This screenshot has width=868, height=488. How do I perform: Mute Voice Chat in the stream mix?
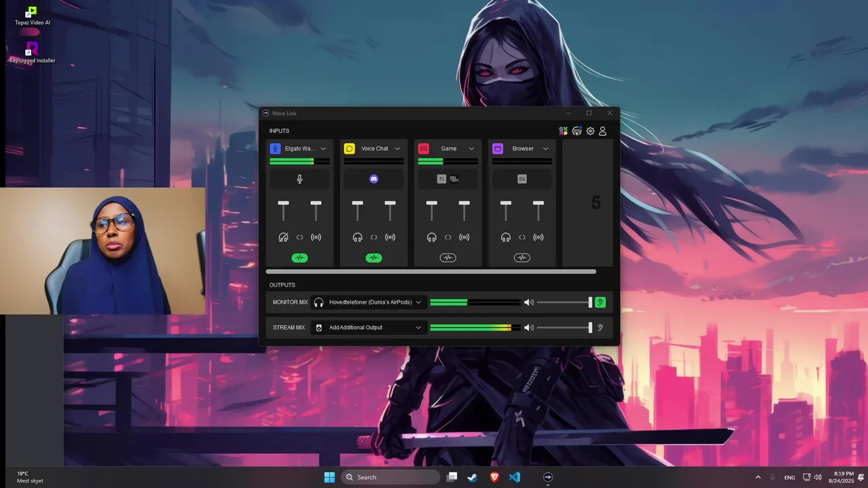[x=390, y=237]
